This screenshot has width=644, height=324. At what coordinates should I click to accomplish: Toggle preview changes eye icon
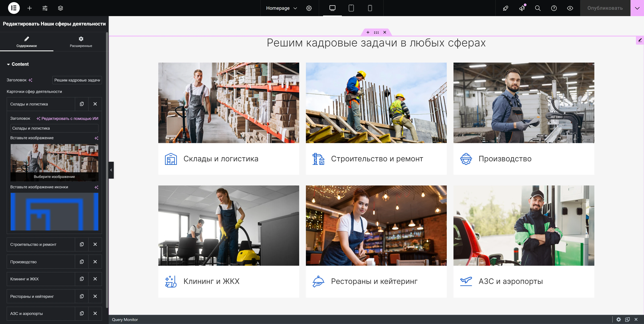[x=570, y=8]
